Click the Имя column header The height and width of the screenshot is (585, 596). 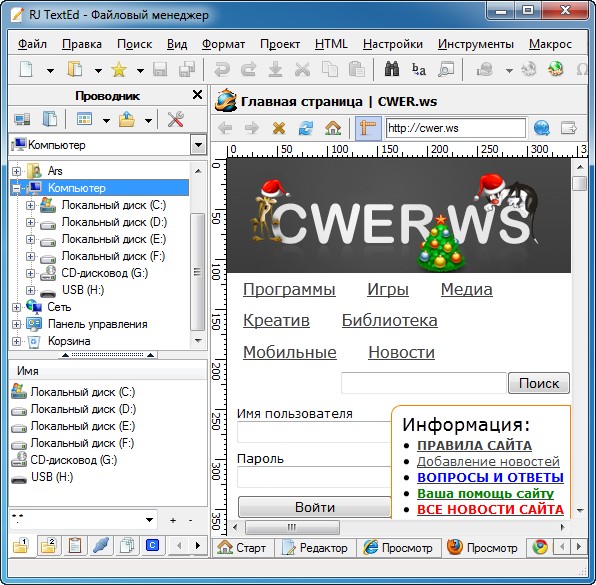point(108,371)
